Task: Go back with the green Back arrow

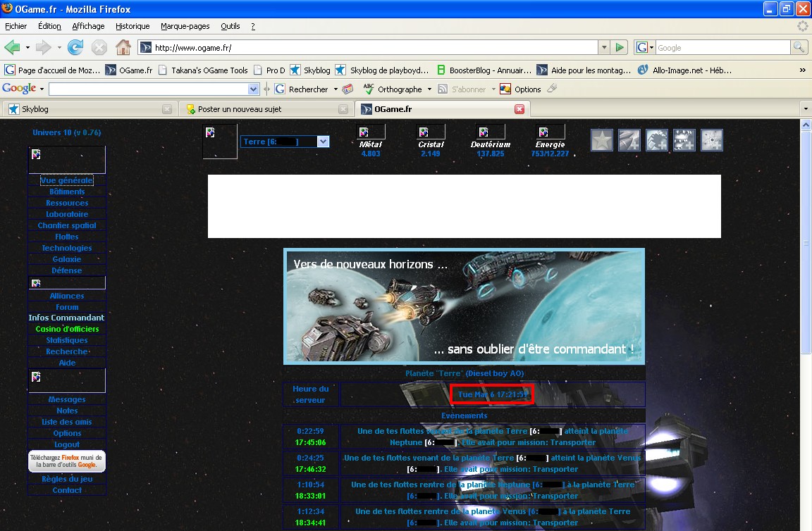Action: point(12,48)
